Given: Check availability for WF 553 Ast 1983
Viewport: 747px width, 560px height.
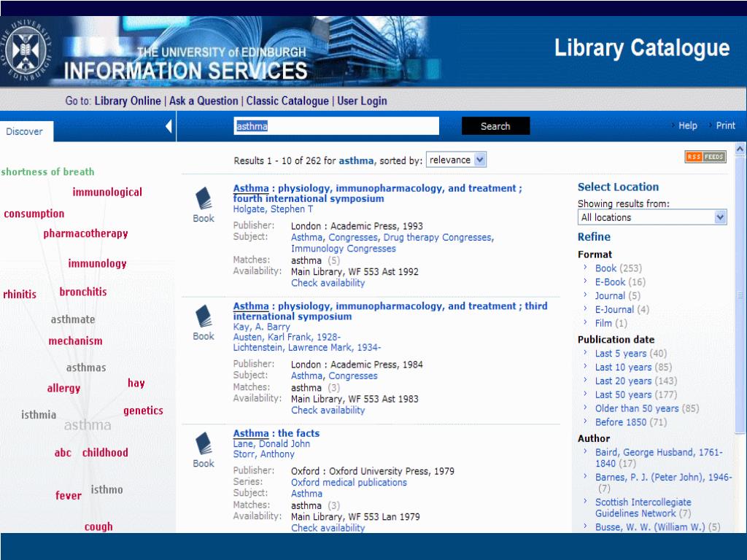Looking at the screenshot, I should tap(328, 410).
